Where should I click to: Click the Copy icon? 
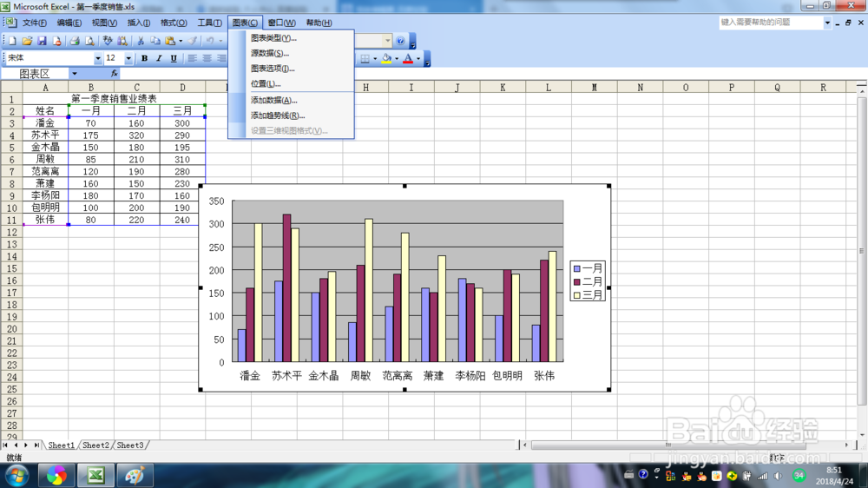click(x=155, y=41)
